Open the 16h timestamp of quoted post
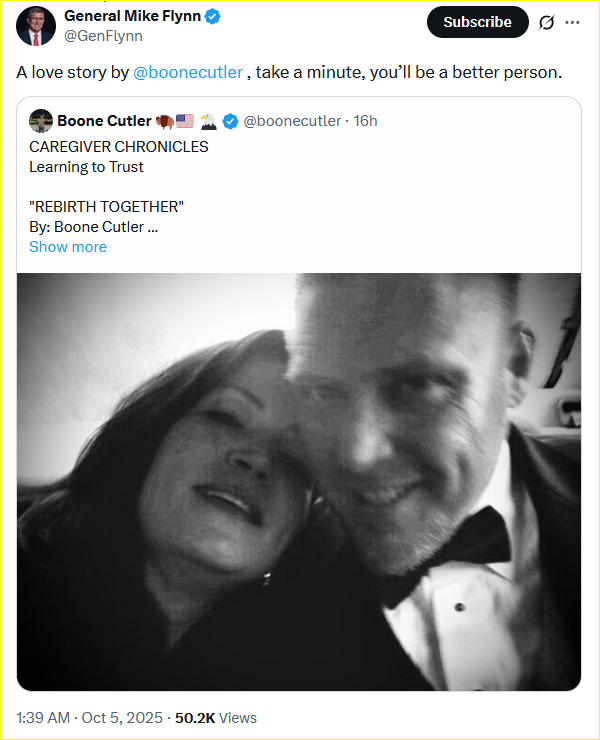 pos(366,121)
